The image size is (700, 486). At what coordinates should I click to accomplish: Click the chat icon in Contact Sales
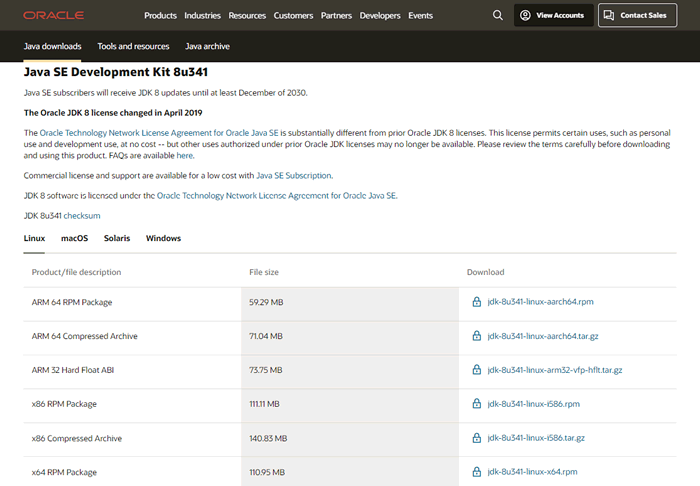click(609, 15)
